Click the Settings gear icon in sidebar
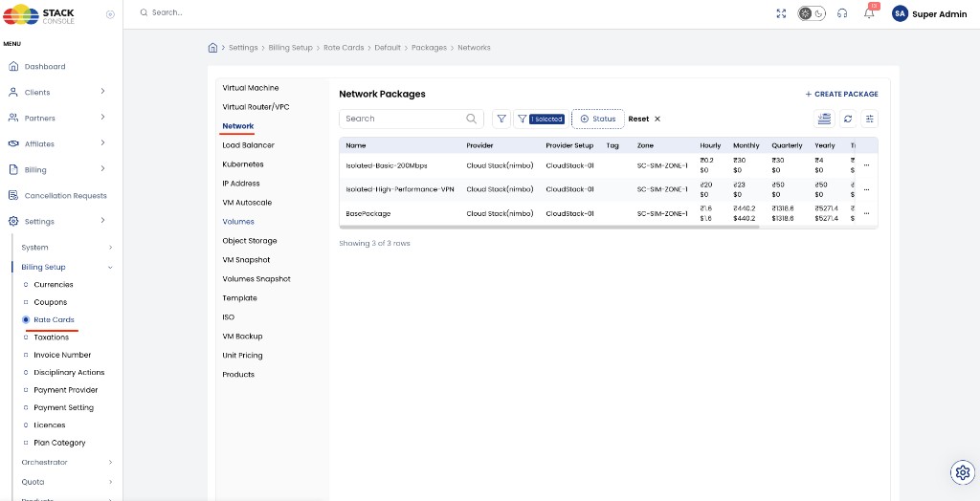Screen dimensions: 980x501 [x=13, y=221]
